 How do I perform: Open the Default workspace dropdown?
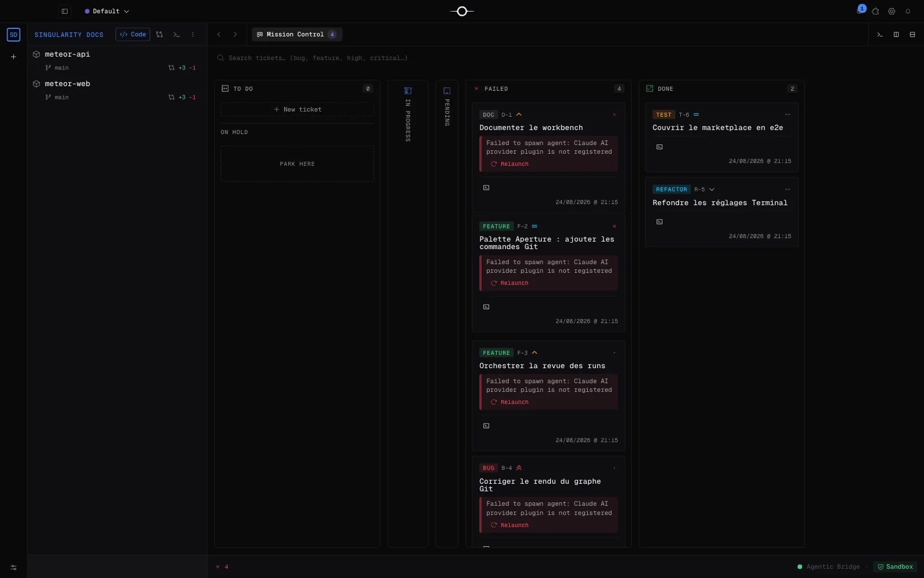point(107,11)
